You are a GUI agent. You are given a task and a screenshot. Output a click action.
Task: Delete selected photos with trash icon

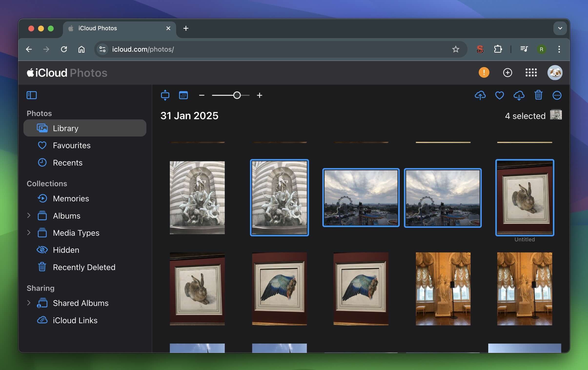(x=538, y=95)
